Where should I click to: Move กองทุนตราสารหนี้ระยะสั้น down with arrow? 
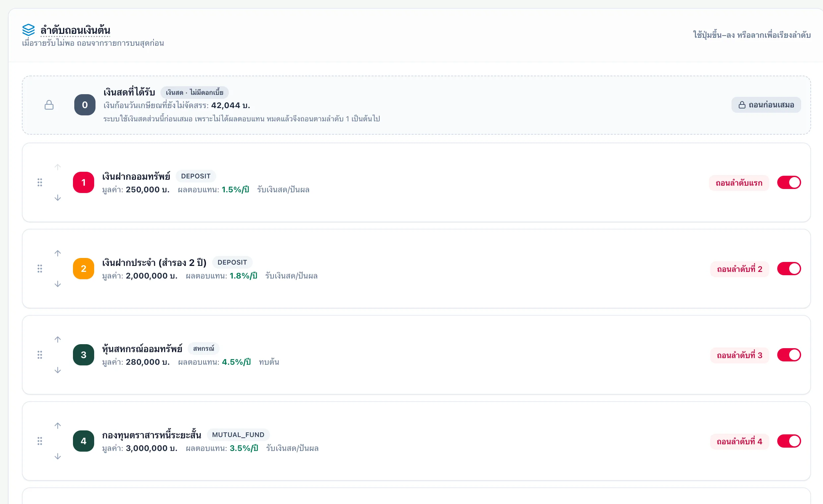point(58,456)
